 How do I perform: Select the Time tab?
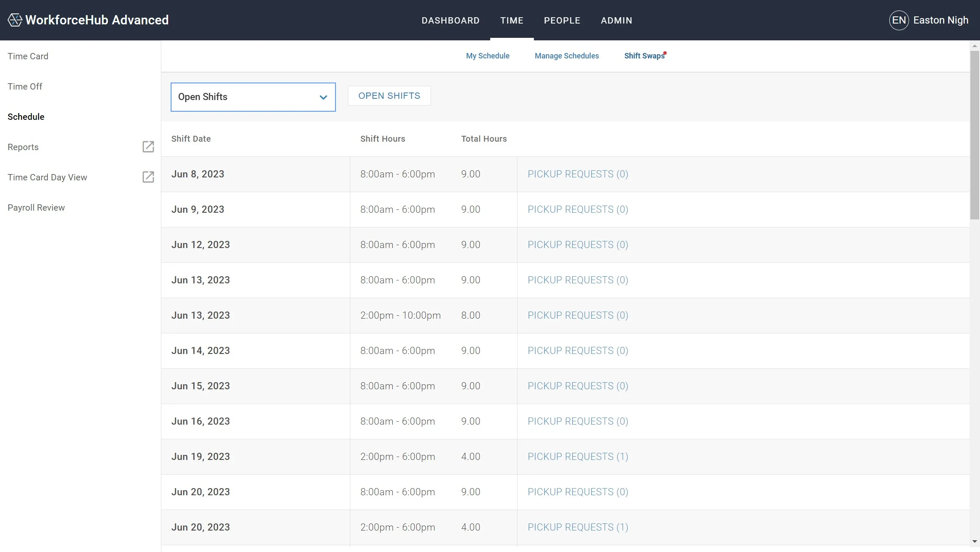click(512, 20)
